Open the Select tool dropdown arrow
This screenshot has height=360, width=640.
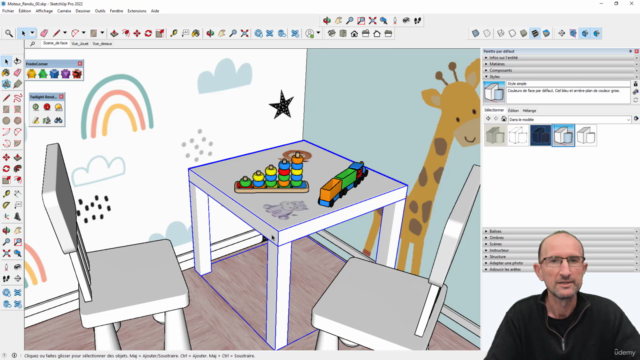[x=32, y=33]
